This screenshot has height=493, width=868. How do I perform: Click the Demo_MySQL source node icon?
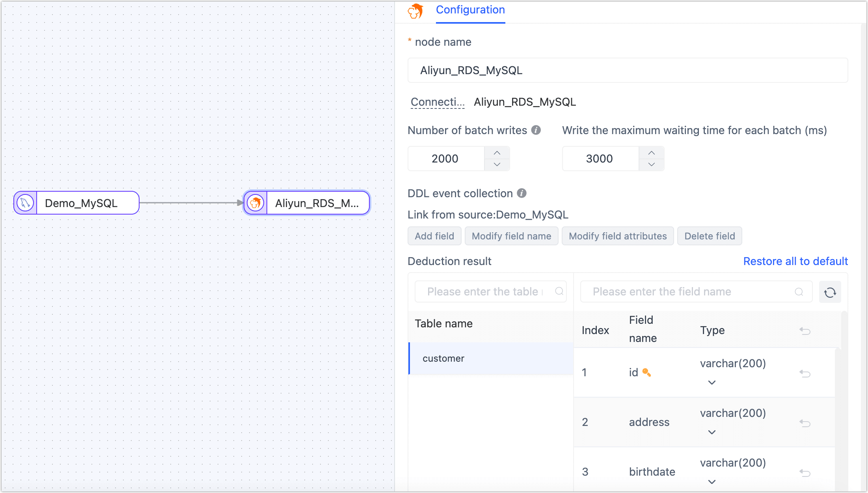(x=26, y=203)
